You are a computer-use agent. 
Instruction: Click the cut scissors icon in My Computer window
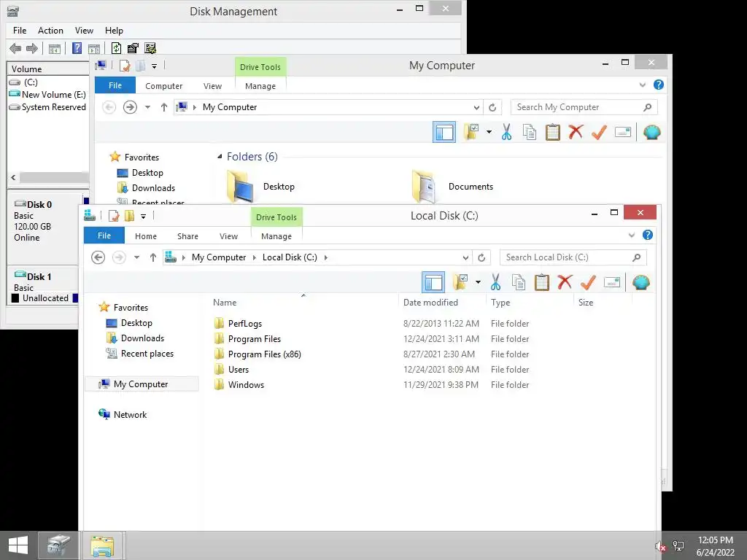(x=506, y=132)
